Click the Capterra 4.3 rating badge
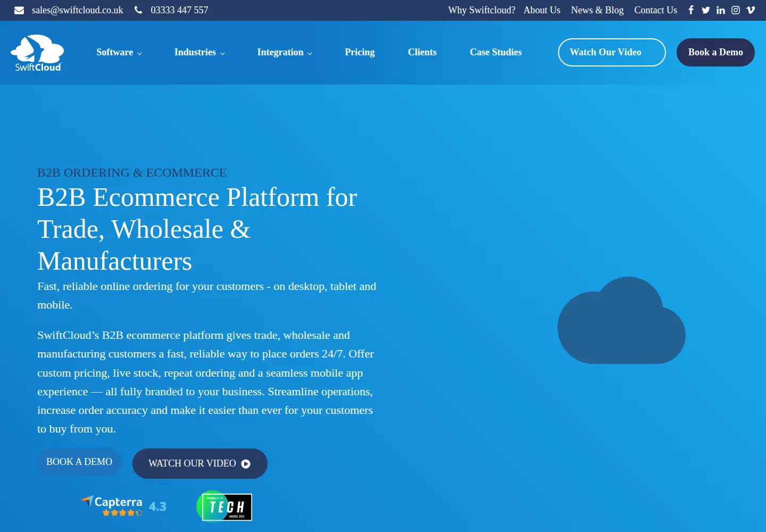 click(x=123, y=506)
